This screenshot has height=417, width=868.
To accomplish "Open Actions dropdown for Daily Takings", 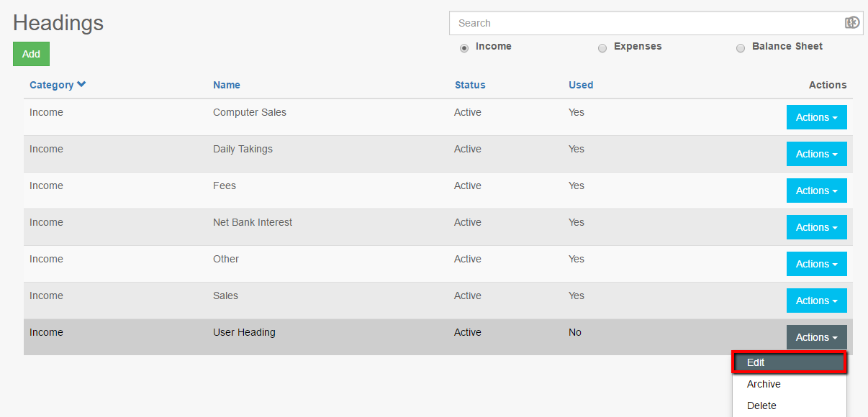I will [x=816, y=154].
